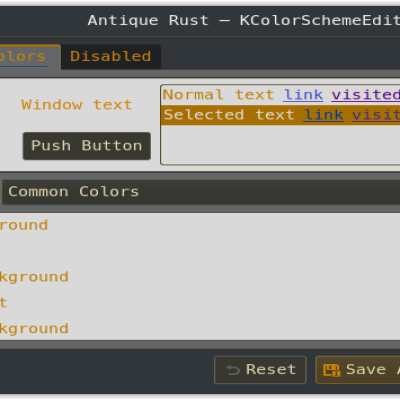Click the floppy disk icon on Save As

(x=331, y=370)
